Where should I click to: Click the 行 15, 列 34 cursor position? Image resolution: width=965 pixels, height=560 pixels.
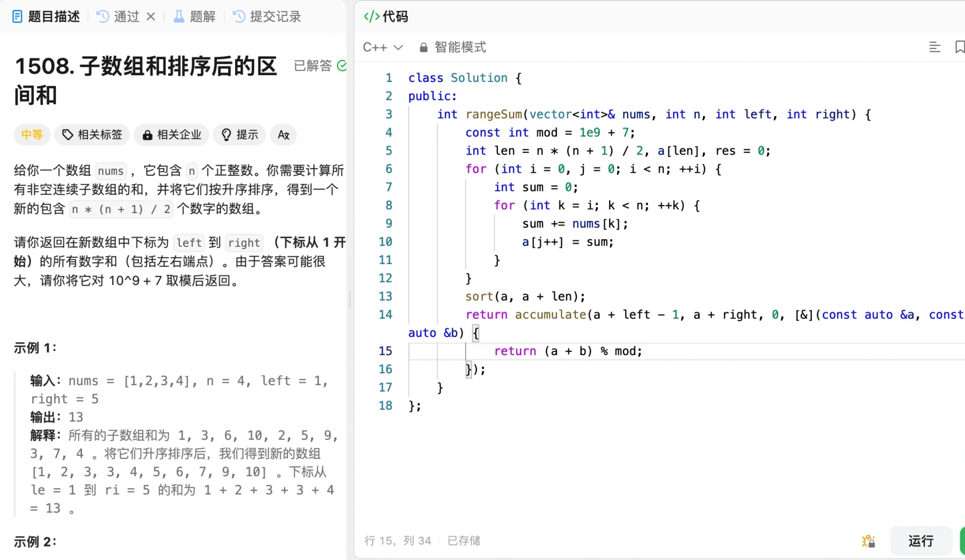[x=397, y=541]
